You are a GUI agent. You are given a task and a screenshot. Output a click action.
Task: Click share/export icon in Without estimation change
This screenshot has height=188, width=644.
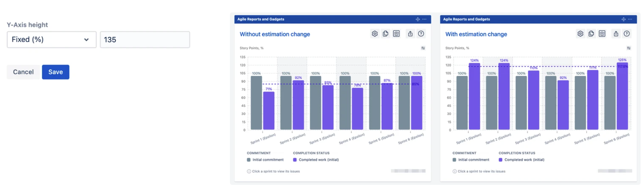click(410, 34)
